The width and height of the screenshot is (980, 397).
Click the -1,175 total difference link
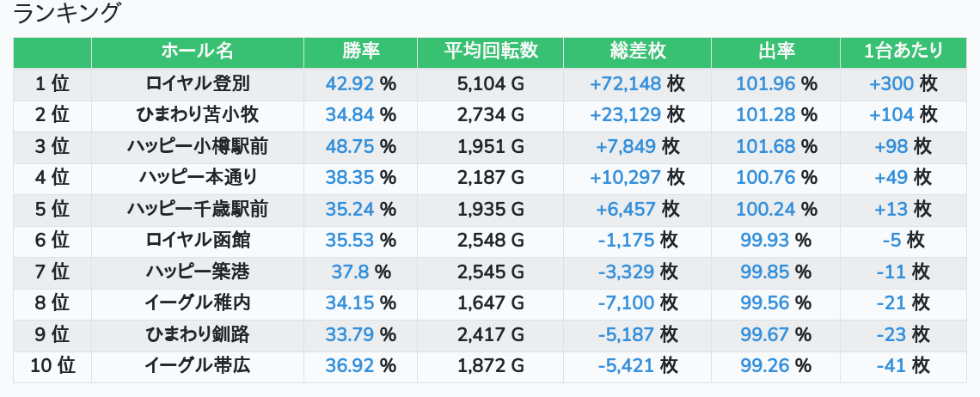coord(626,241)
